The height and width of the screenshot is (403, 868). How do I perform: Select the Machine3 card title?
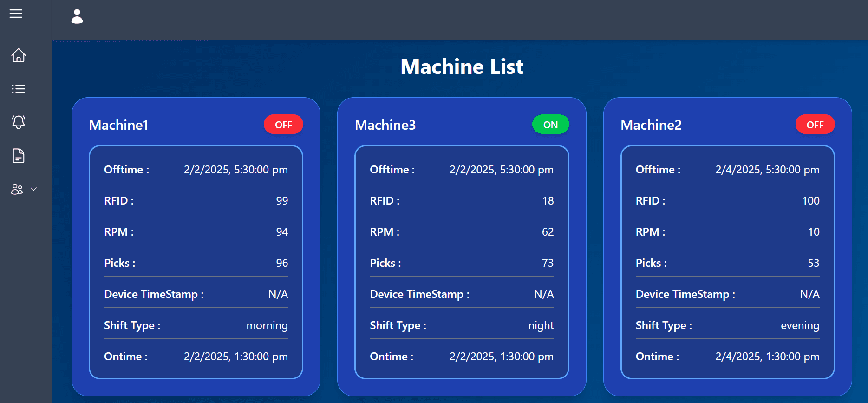click(x=385, y=125)
